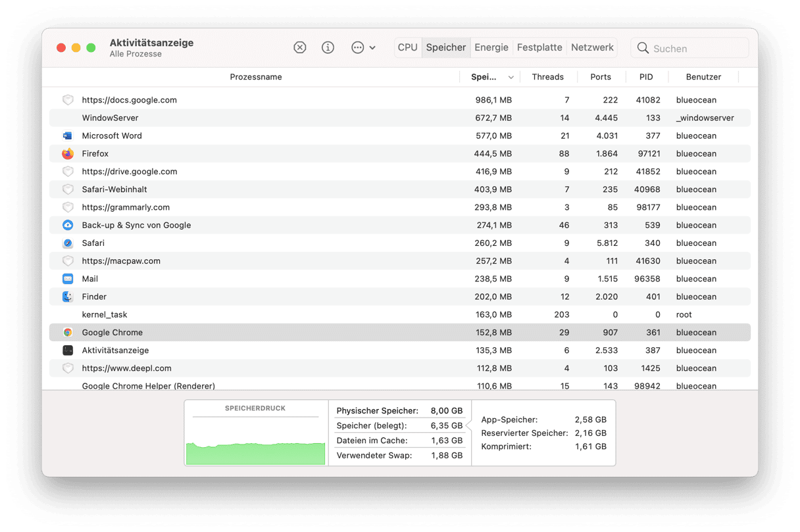Viewport: 800px width, 532px height.
Task: Click the Verwendeter Swap 1,88 GB entry
Action: coord(399,455)
